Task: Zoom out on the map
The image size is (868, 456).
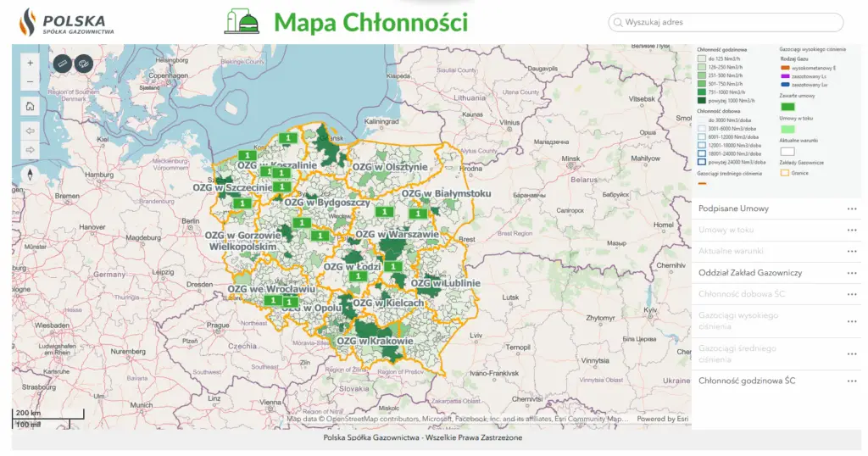Action: coord(31,82)
